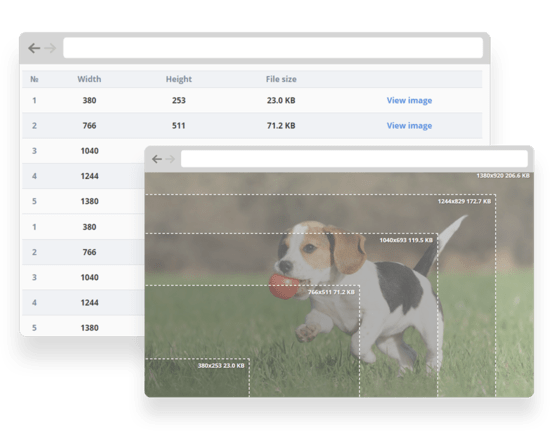550x431 pixels.
Task: Click forward arrow in the dog image window
Action: (x=170, y=159)
